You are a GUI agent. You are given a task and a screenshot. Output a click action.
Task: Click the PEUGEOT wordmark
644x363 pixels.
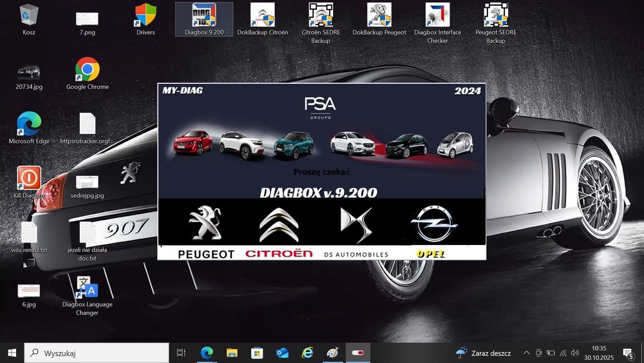pyautogui.click(x=206, y=254)
